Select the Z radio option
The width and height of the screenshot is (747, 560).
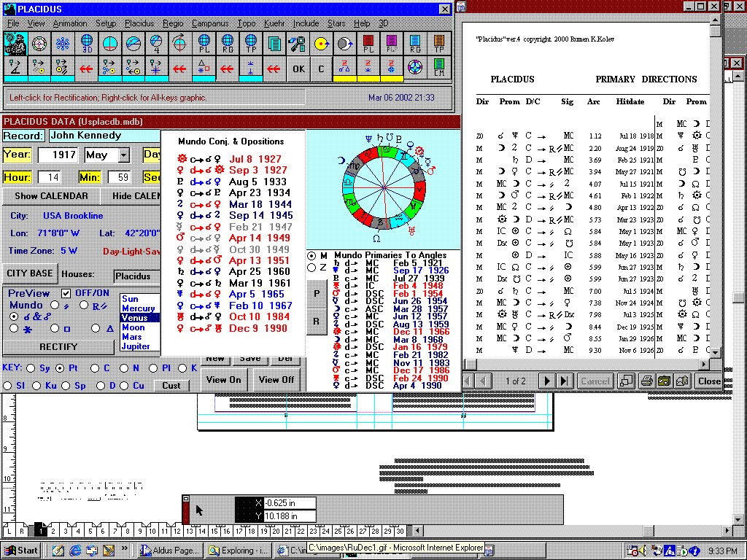click(x=312, y=268)
